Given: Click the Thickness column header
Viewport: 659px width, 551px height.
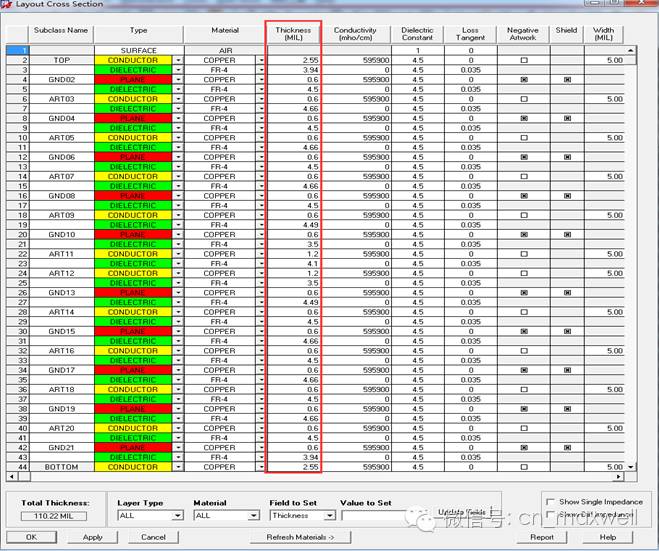Looking at the screenshot, I should point(293,33).
